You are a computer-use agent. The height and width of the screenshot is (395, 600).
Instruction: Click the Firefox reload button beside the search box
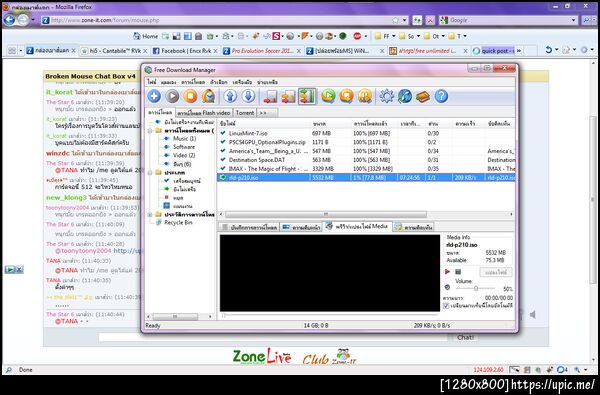click(417, 20)
